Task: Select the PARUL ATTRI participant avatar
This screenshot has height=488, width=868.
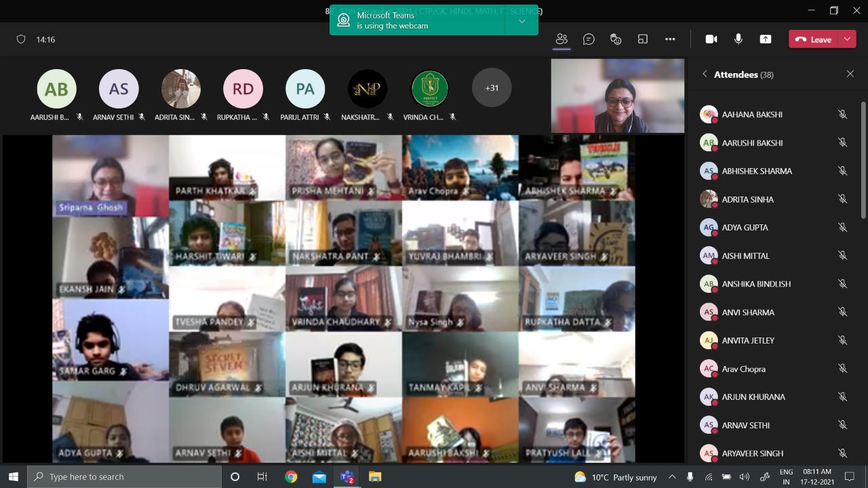Action: point(305,89)
